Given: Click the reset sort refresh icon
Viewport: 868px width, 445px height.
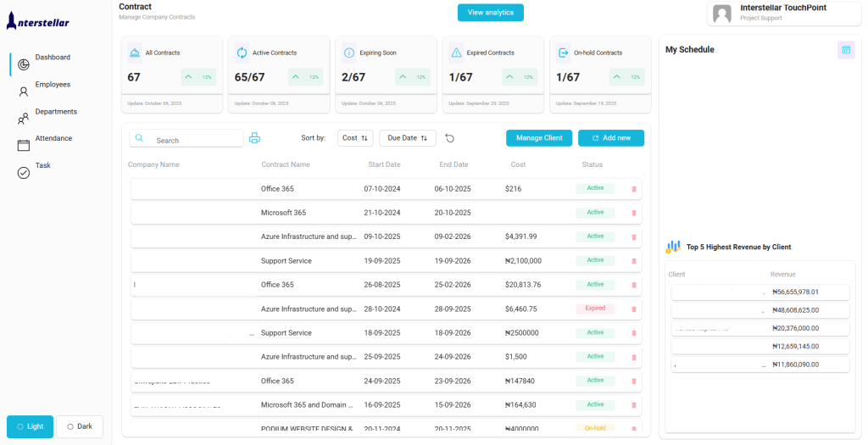Looking at the screenshot, I should point(450,138).
